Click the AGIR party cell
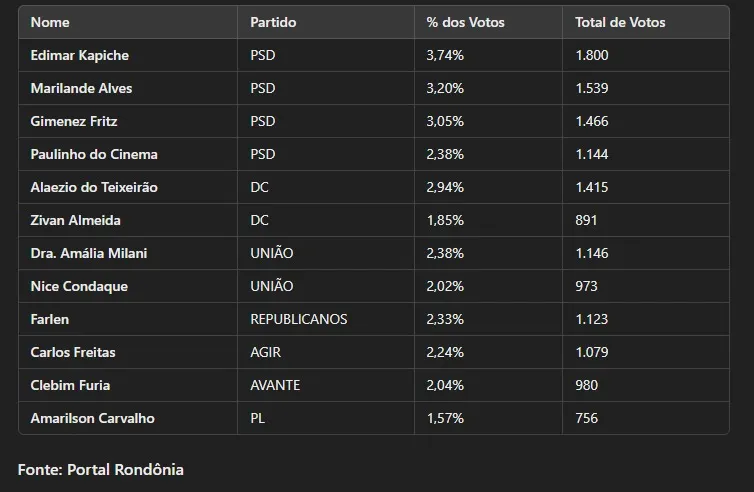 point(267,352)
